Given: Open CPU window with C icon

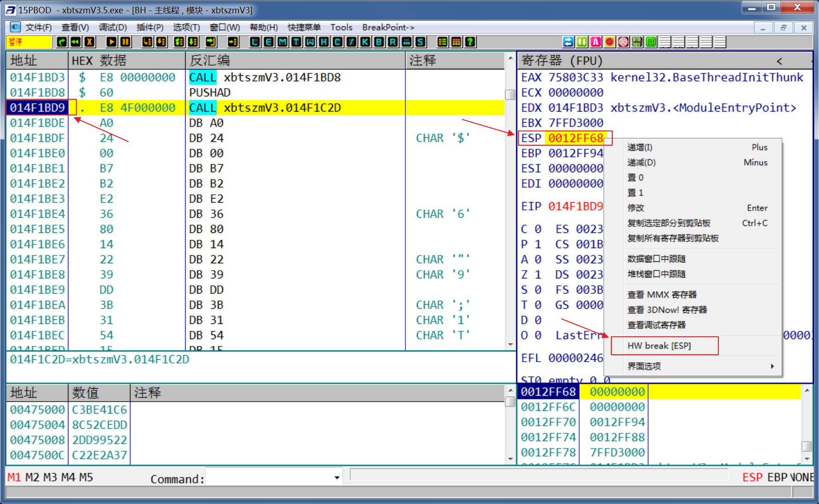Looking at the screenshot, I should pyautogui.click(x=338, y=42).
